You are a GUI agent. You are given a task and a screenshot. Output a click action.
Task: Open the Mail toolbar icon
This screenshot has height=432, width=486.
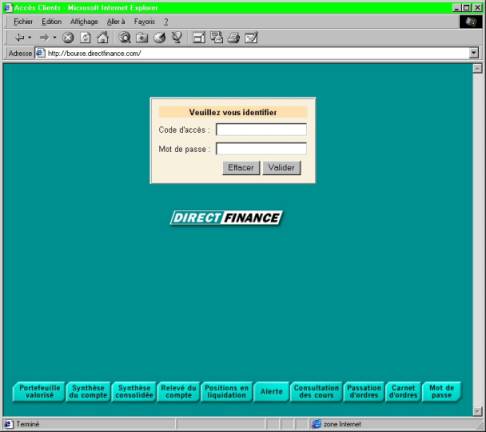coord(217,38)
